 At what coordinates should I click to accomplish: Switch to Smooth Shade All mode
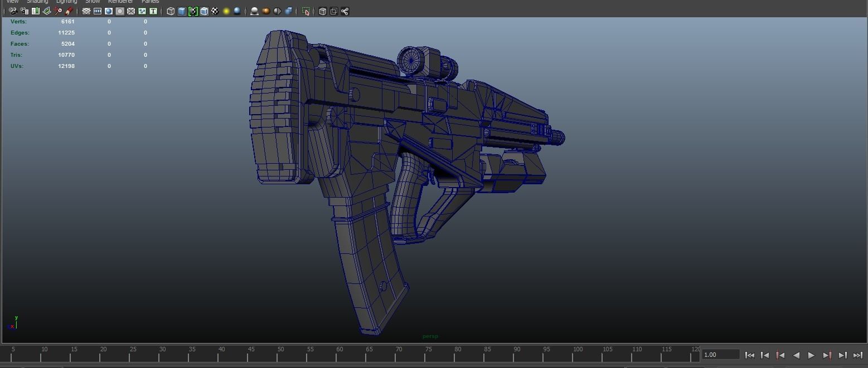[x=182, y=11]
